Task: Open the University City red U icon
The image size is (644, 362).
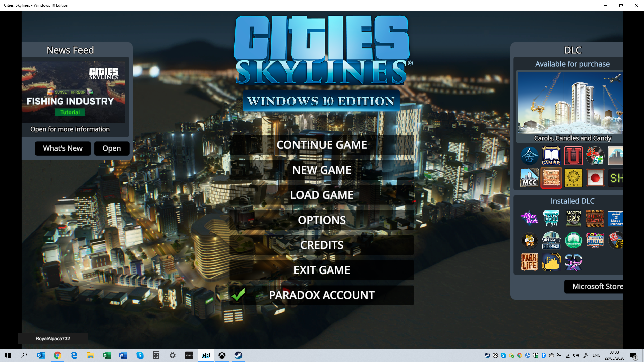Action: (x=573, y=156)
